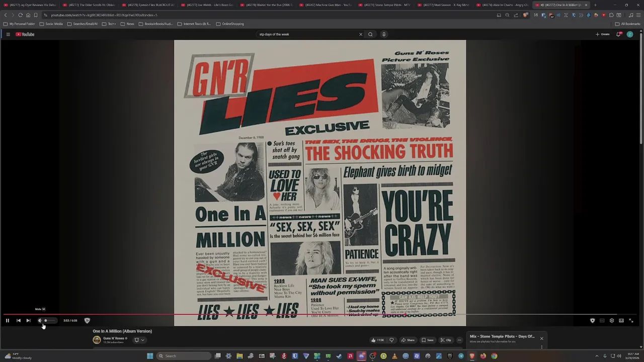Create a Clip from the video
Screen dimensions: 644x362
(x=446, y=340)
